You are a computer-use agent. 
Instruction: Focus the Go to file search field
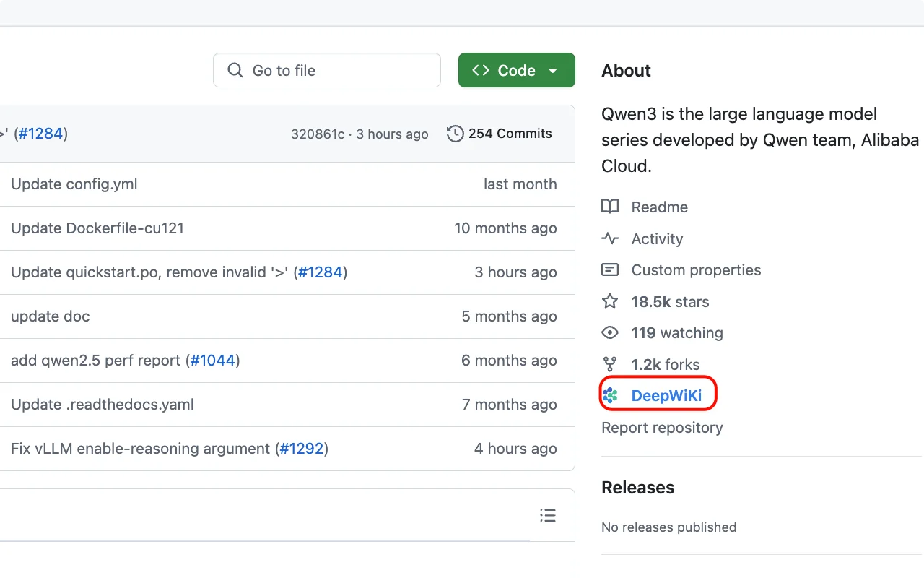click(x=327, y=70)
